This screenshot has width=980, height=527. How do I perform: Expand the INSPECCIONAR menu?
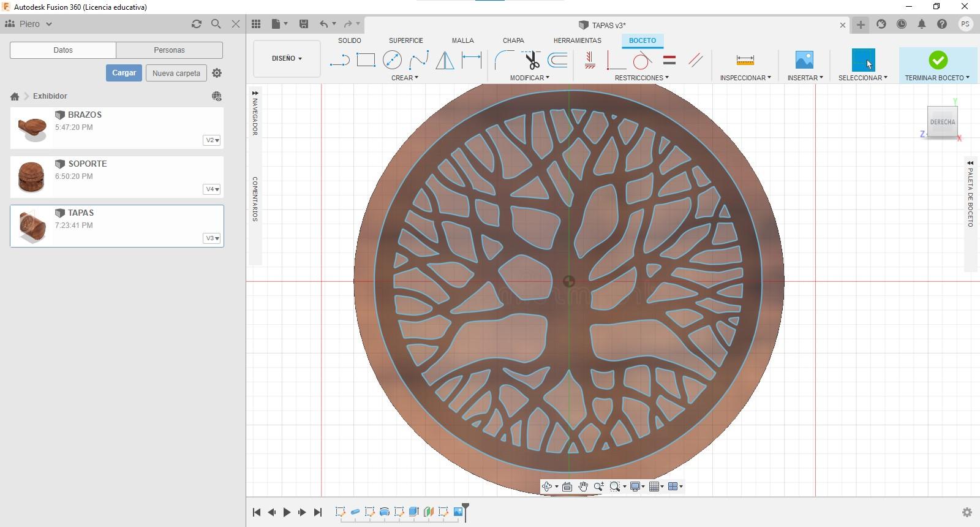tap(745, 78)
